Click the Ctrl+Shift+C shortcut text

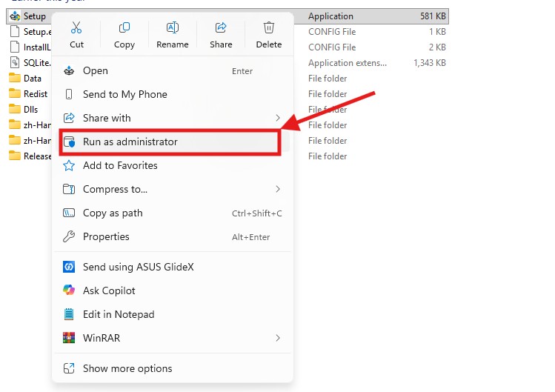(257, 213)
